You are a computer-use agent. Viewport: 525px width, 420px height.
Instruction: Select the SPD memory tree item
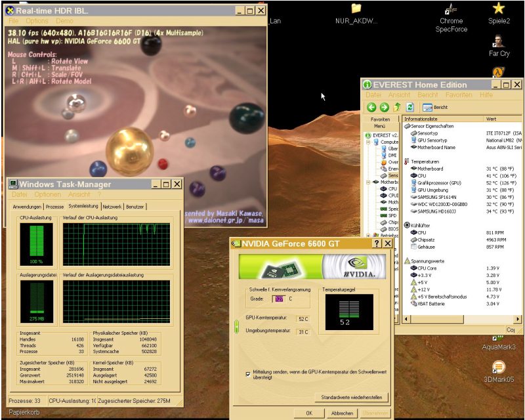pos(388,215)
